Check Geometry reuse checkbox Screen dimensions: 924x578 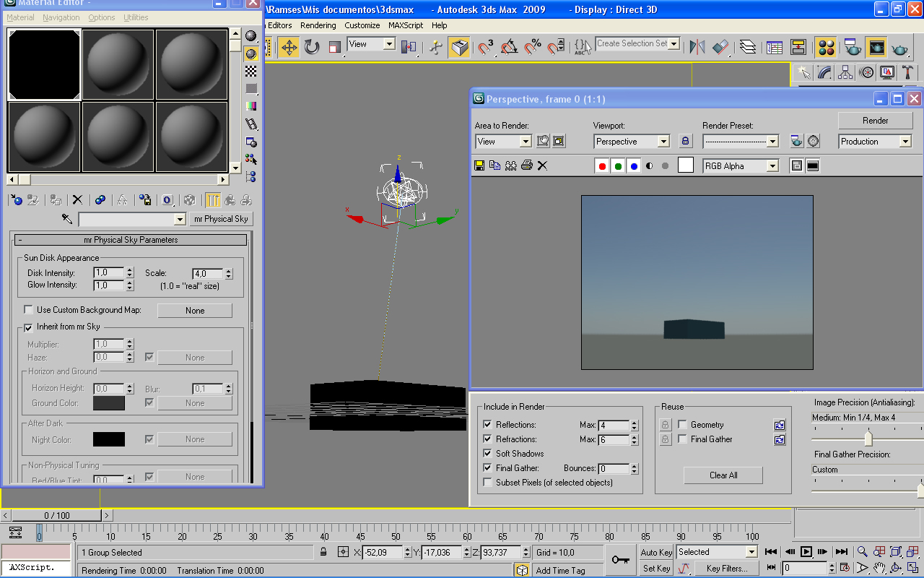682,425
